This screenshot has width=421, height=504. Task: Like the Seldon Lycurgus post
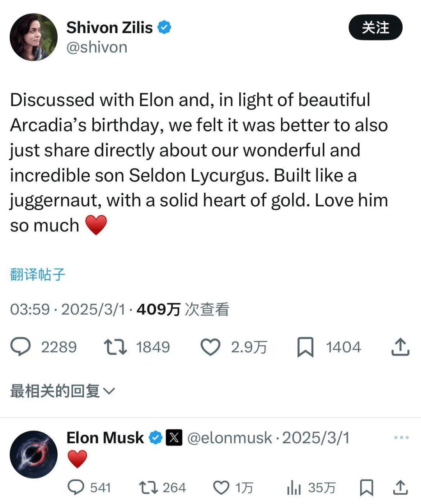(210, 347)
